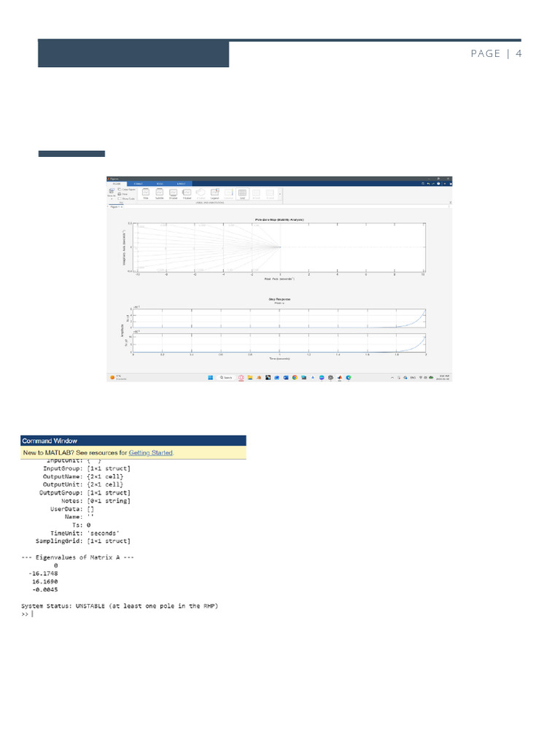Open the Windows Start menu
This screenshot has height=747, width=560.
point(211,377)
